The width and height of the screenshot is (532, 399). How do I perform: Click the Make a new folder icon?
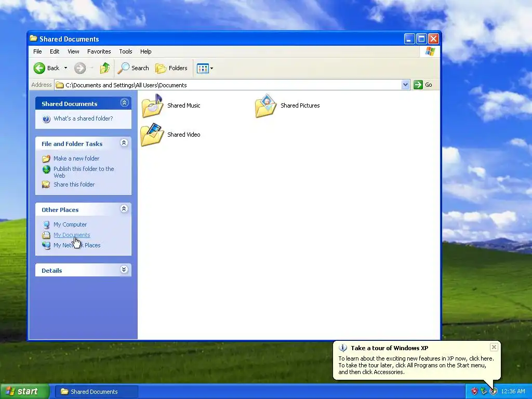[46, 158]
